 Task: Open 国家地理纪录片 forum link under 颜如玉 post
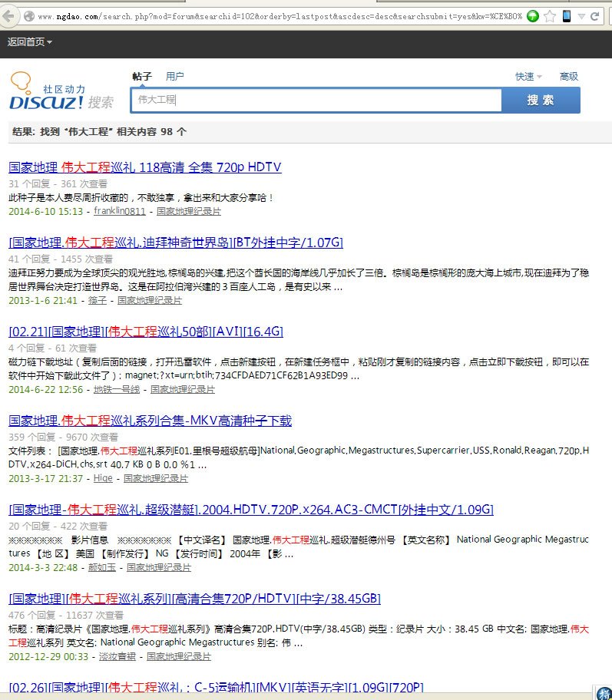(159, 567)
